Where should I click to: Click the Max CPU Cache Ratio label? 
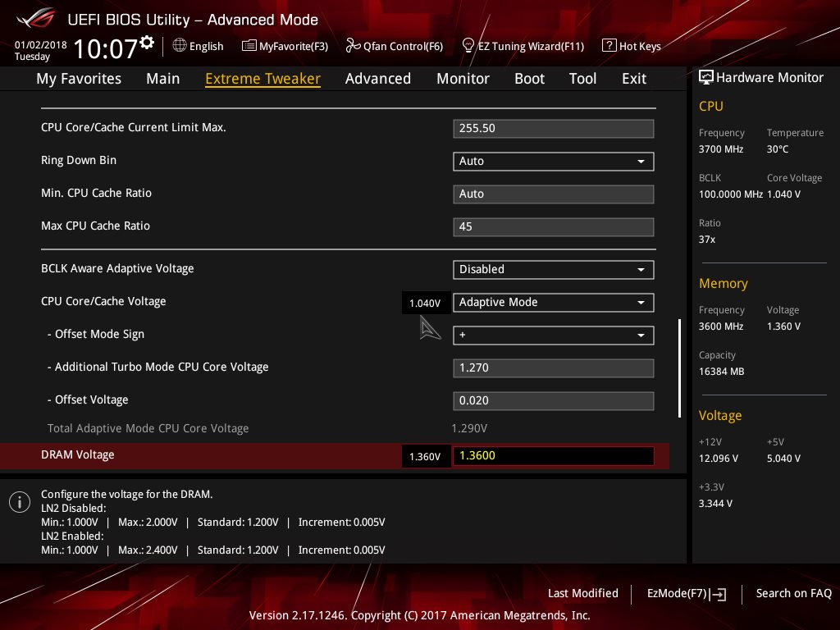tap(95, 226)
